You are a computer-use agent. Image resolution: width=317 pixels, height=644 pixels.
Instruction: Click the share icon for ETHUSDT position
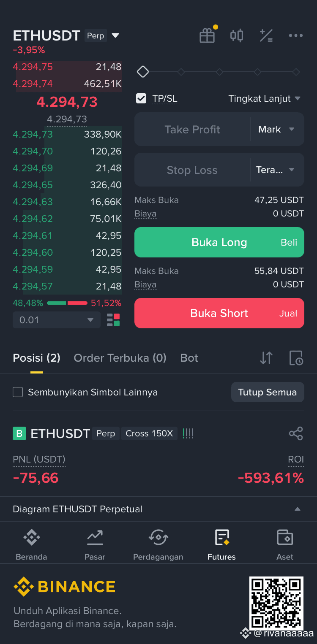pyautogui.click(x=296, y=433)
